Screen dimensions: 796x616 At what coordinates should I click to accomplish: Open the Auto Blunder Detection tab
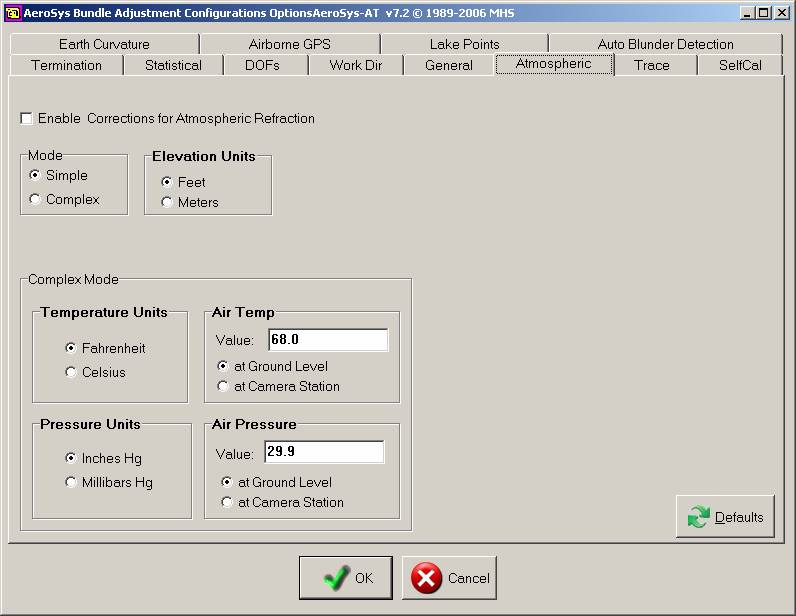click(666, 44)
